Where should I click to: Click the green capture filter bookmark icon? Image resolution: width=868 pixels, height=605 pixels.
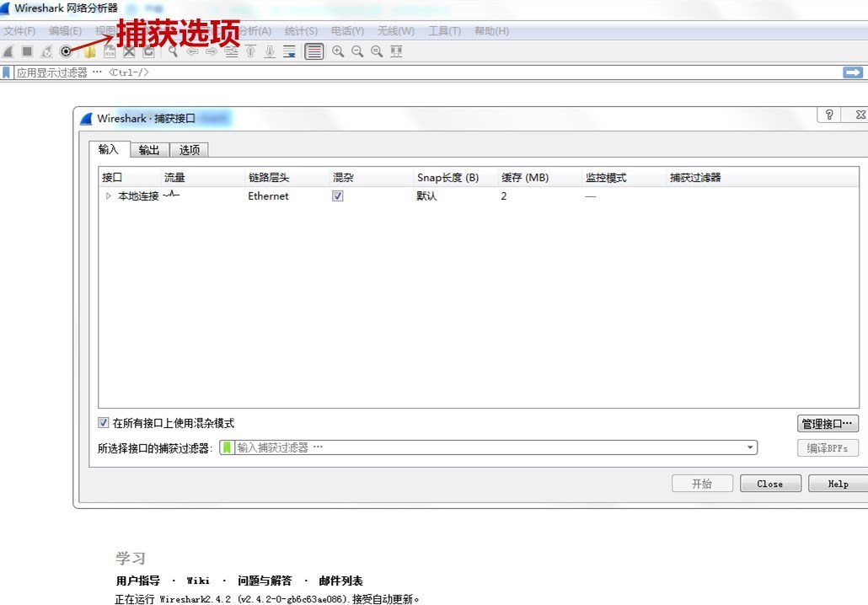pos(227,447)
